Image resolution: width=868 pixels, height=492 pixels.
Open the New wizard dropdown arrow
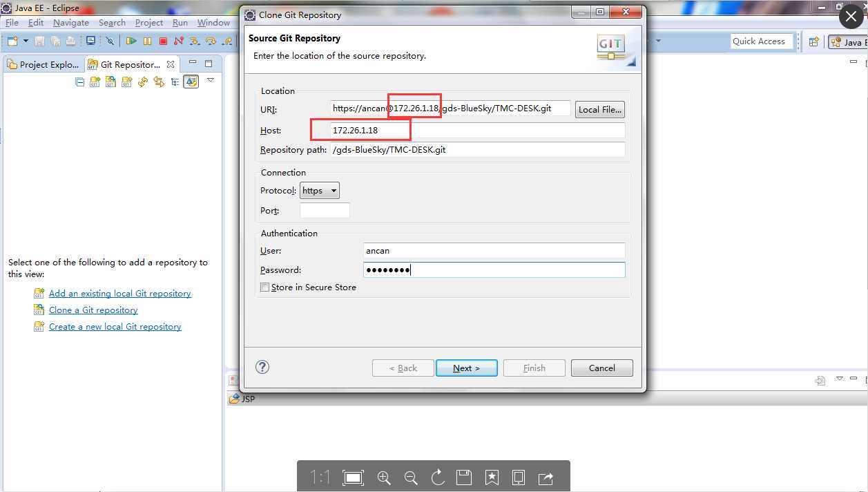26,41
